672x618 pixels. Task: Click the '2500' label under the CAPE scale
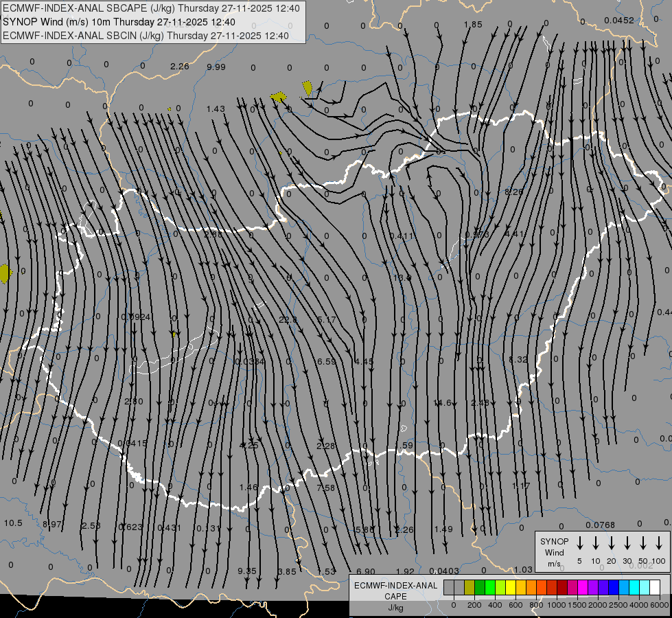click(618, 605)
